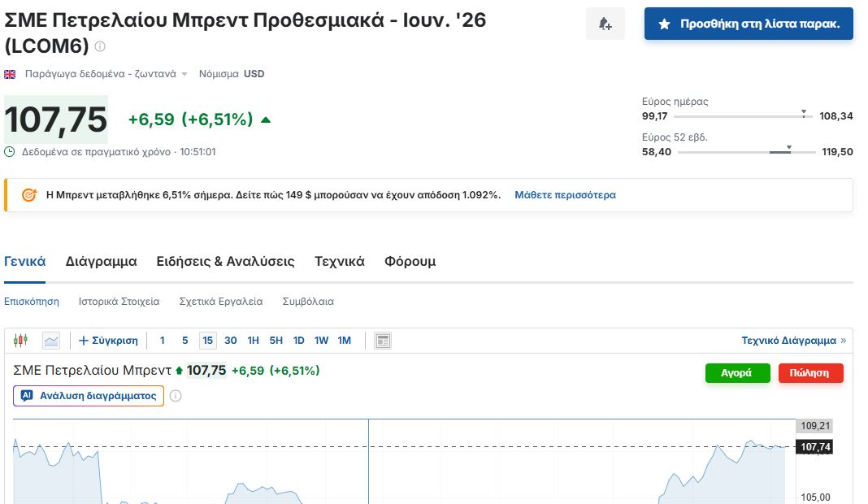Viewport: 868px width, 504px height.
Task: Select the area chart type icon
Action: 51,341
